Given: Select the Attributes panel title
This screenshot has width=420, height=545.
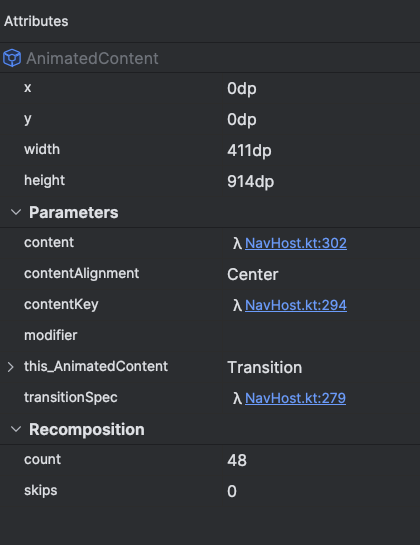Looking at the screenshot, I should tap(36, 21).
